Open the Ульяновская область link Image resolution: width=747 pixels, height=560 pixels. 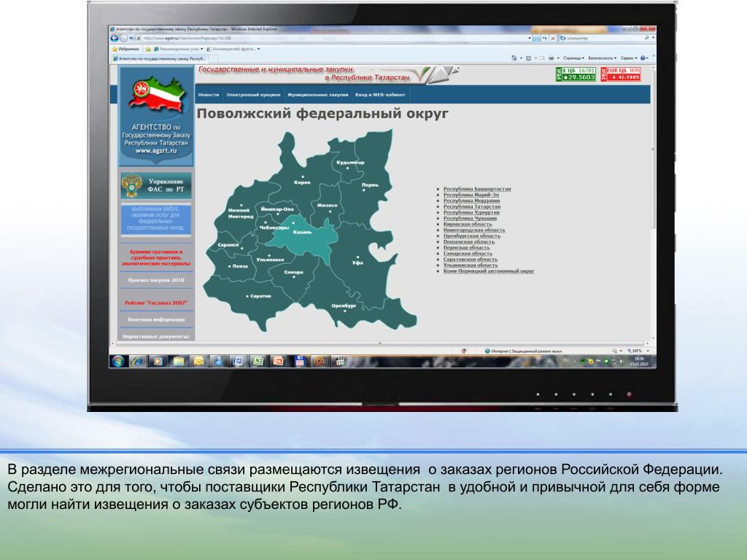[x=471, y=265]
